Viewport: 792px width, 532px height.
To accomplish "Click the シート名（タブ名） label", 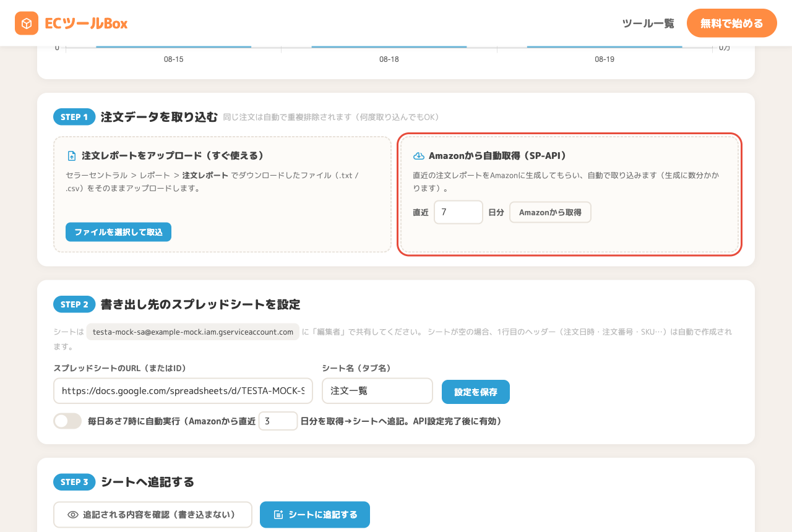I will [357, 368].
